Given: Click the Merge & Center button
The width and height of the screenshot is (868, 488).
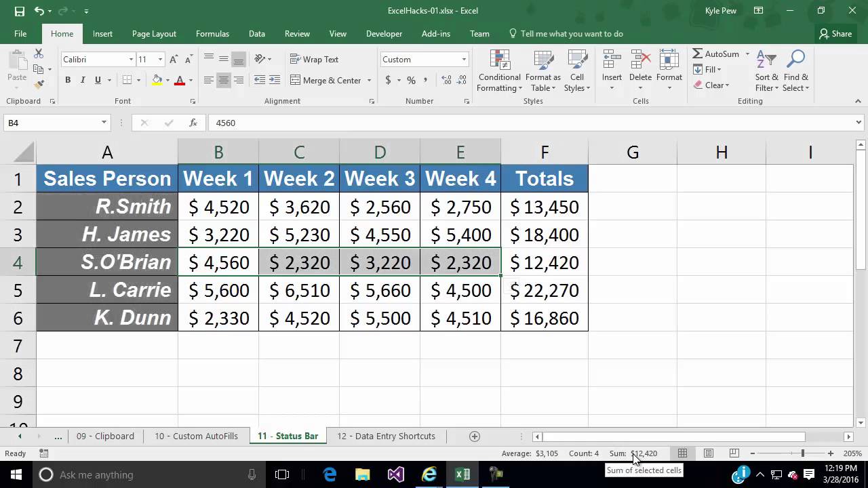Looking at the screenshot, I should [x=326, y=80].
